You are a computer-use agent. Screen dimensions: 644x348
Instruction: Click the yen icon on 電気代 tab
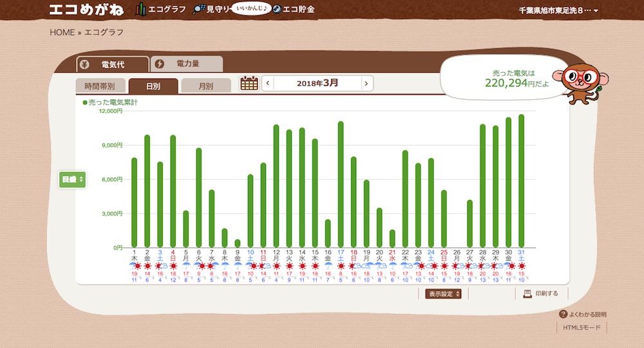coord(84,64)
